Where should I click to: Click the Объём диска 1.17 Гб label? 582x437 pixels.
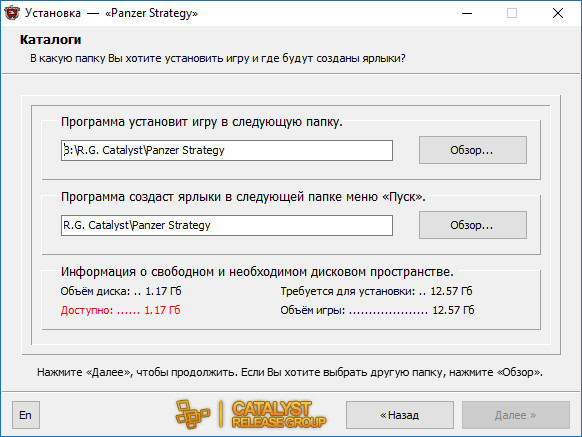[121, 291]
